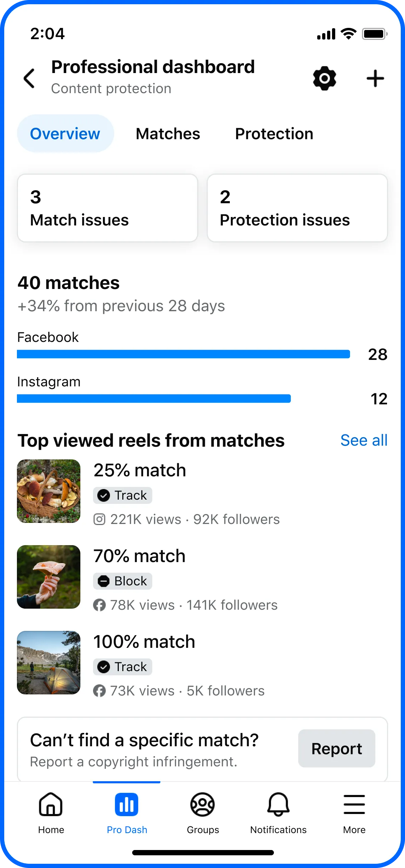Open settings with the gear icon

[x=324, y=78]
